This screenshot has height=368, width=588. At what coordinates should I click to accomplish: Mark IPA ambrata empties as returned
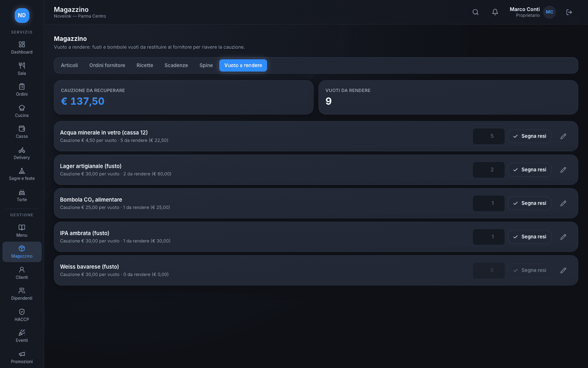530,237
